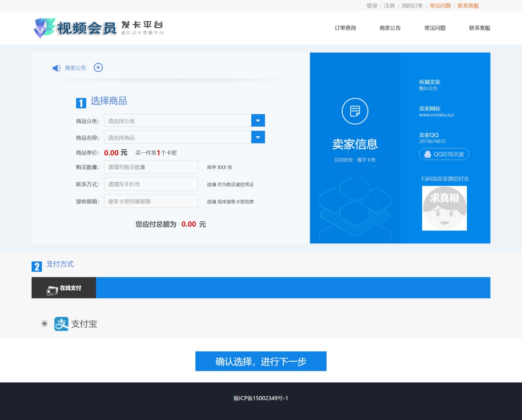Open 商家公告 in the main navigation
The width and height of the screenshot is (522, 420).
(x=390, y=28)
